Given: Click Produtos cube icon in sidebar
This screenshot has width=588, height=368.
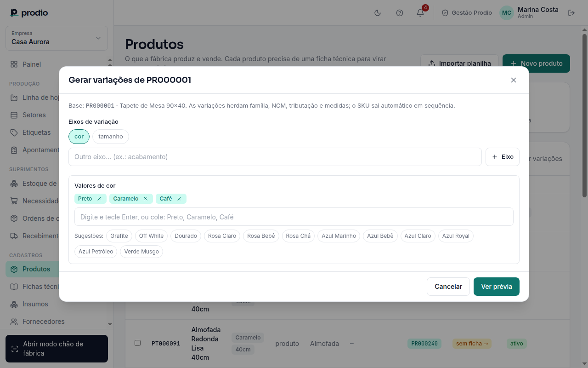Looking at the screenshot, I should tap(14, 269).
